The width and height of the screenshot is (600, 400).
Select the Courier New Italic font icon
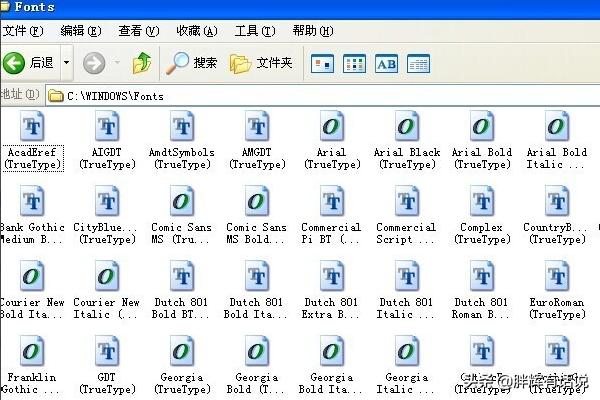(107, 276)
